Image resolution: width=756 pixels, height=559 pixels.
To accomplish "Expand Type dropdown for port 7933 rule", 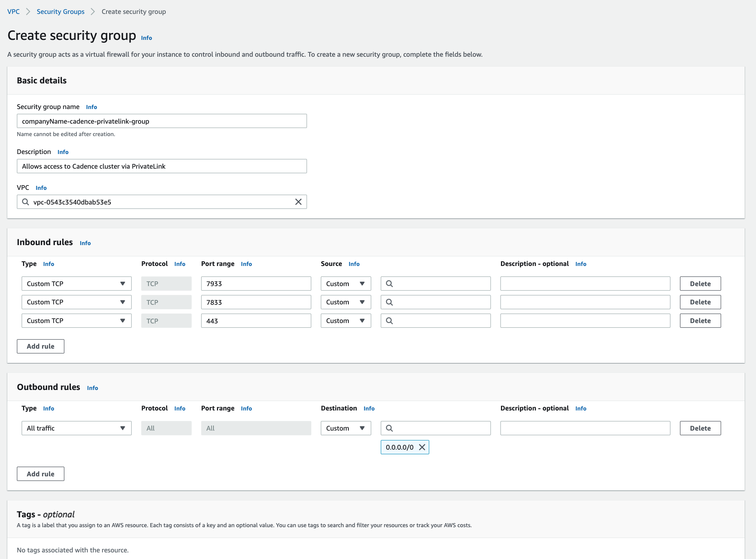I will [76, 284].
